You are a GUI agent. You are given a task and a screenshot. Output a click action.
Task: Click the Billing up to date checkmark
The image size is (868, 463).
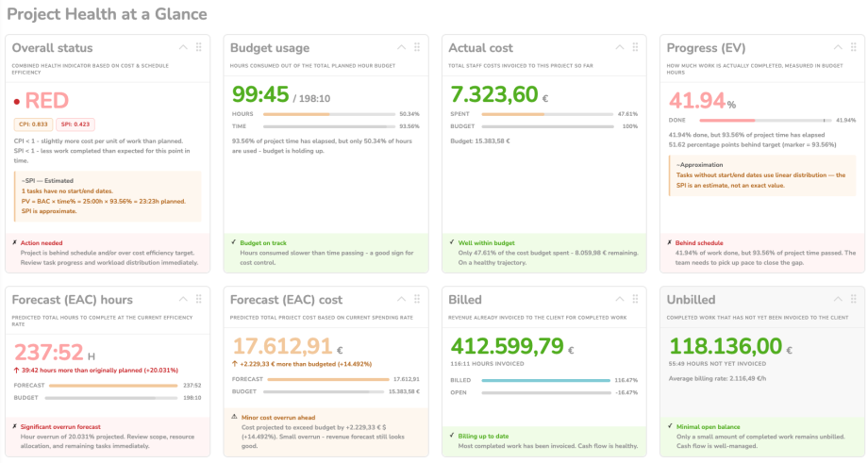click(x=452, y=436)
